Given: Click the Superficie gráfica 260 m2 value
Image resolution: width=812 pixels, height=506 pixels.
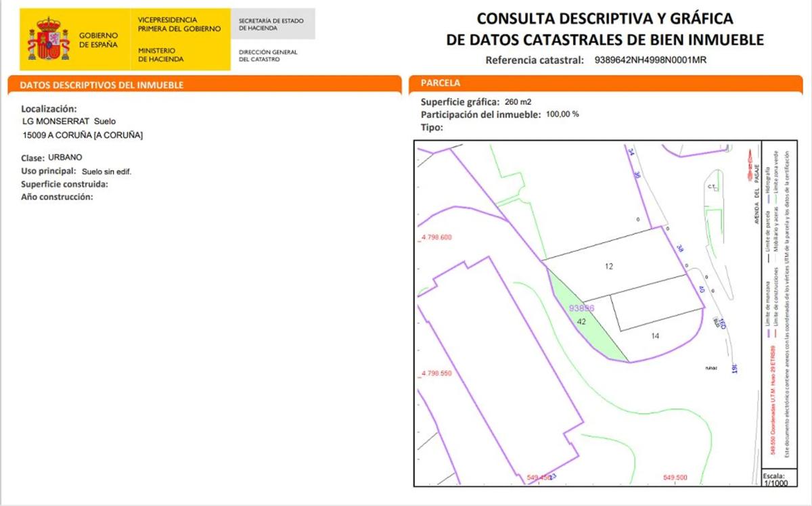Looking at the screenshot, I should (x=518, y=102).
